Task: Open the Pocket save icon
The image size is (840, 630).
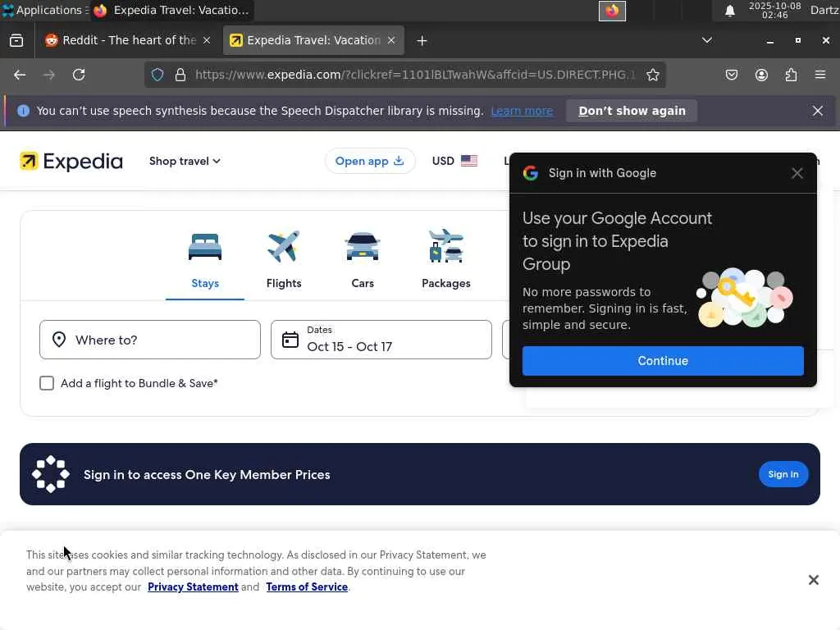Action: (x=731, y=75)
